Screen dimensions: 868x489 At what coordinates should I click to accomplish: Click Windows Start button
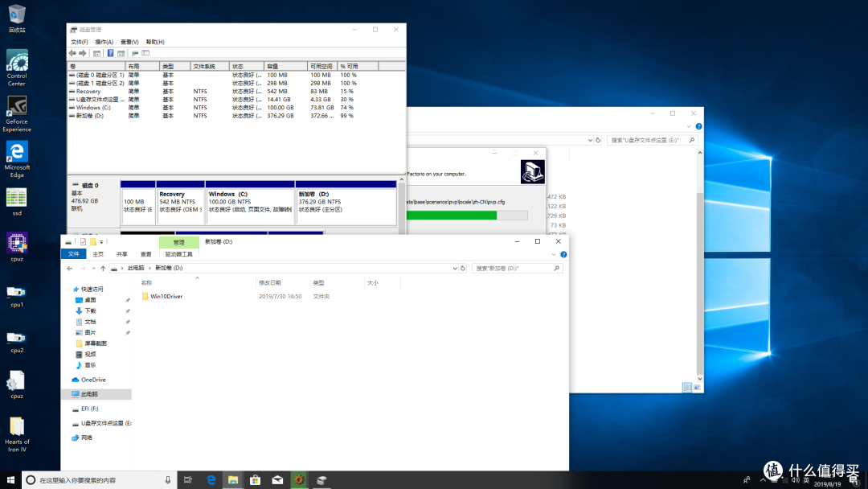coord(10,480)
